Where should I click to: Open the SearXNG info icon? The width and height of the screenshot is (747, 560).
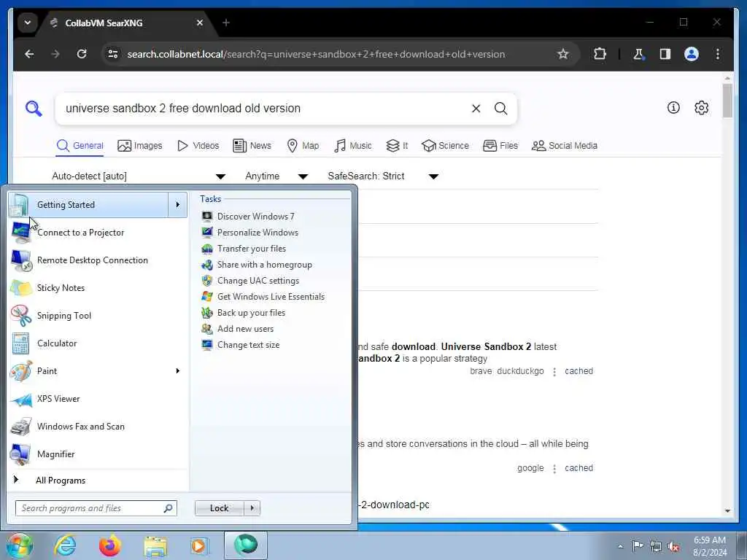673,108
